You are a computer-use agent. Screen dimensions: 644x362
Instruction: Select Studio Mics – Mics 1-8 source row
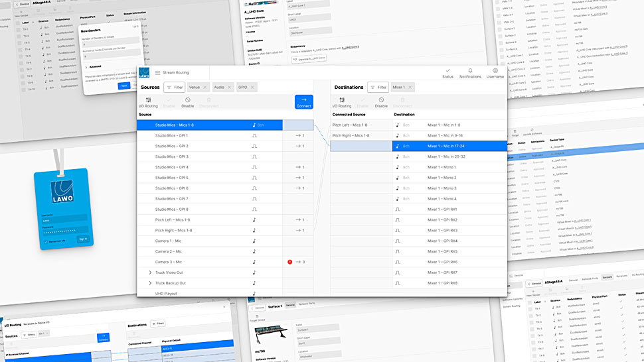click(210, 125)
